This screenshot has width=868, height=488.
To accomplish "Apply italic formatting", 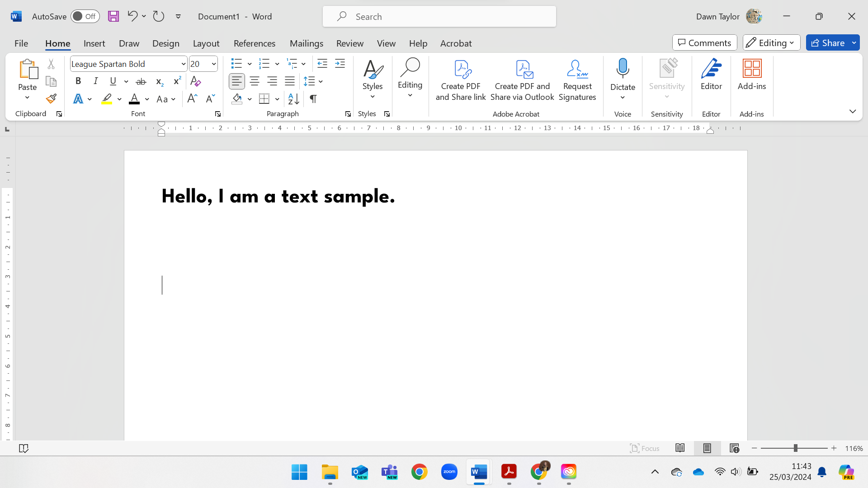I will coord(95,81).
